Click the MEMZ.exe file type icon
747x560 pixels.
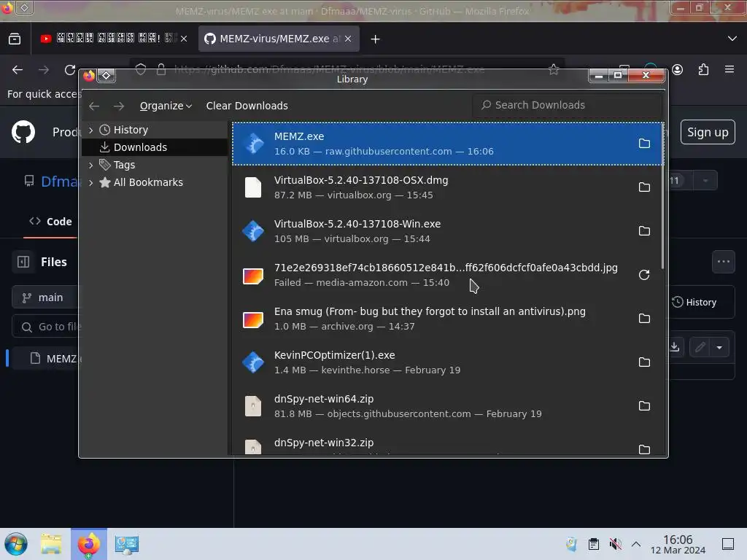pyautogui.click(x=253, y=144)
